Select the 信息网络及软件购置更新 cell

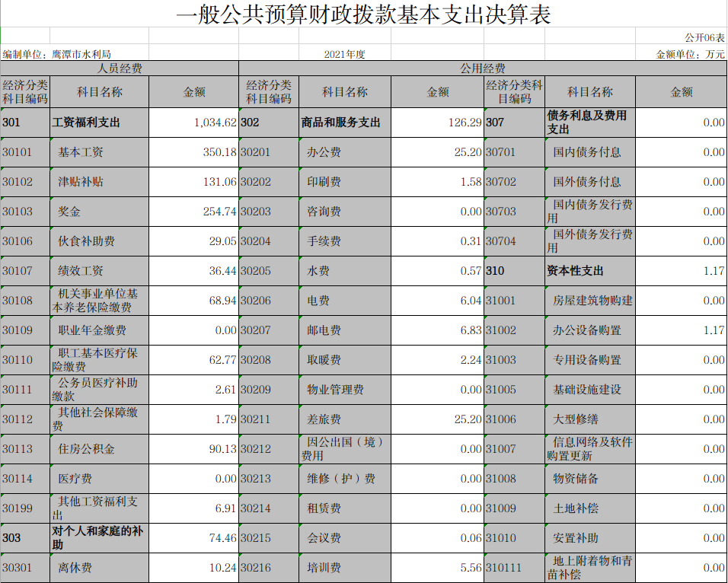590,449
